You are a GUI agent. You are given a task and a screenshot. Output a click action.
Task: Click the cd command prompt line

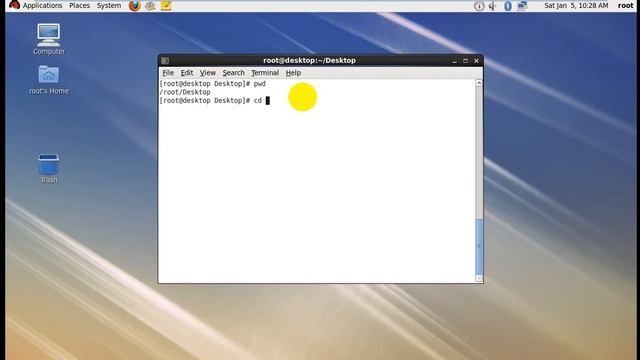point(215,100)
